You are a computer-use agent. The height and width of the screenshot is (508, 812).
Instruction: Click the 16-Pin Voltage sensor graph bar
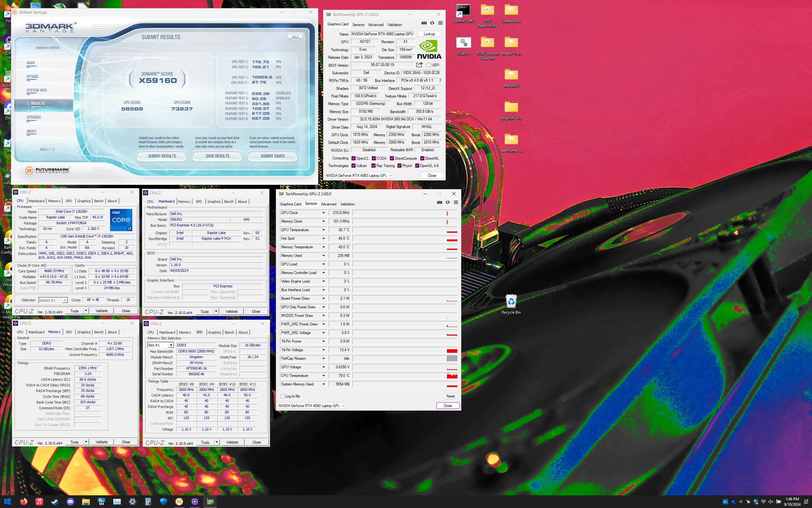point(405,350)
